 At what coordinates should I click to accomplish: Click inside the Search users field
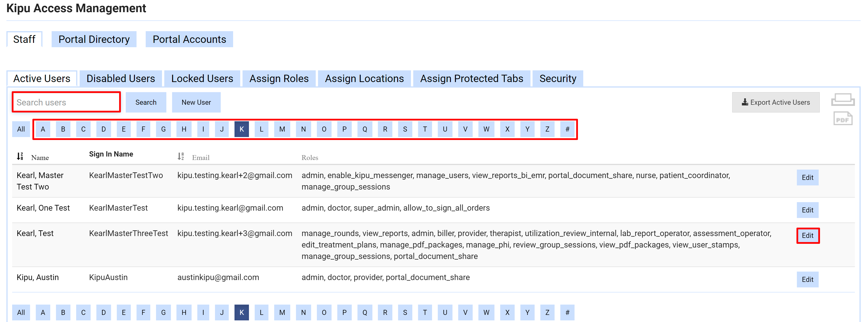pyautogui.click(x=66, y=102)
